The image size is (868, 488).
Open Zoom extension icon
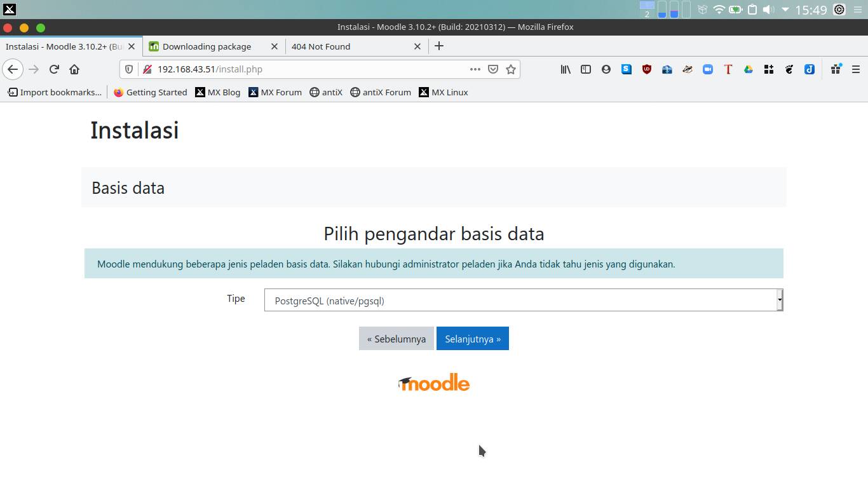click(x=708, y=69)
